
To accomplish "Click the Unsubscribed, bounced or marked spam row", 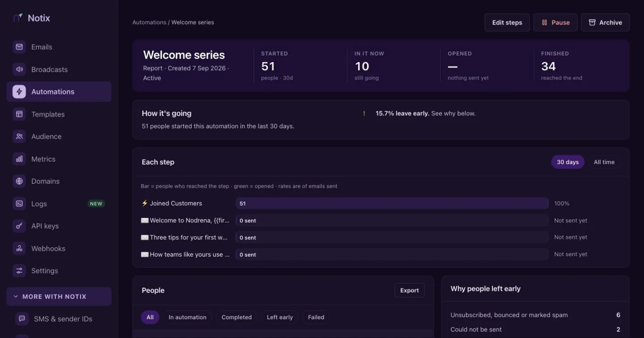I will click(x=535, y=315).
